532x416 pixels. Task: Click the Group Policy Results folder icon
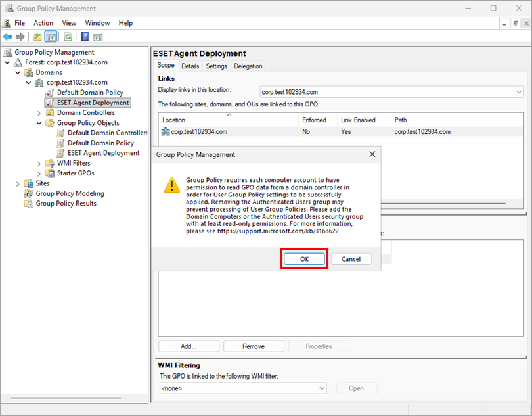click(29, 204)
